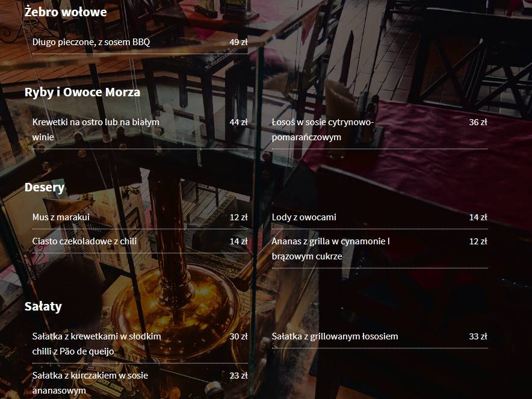Select Ciasto czekoladowe z chili
This screenshot has height=399, width=532.
[x=84, y=241]
